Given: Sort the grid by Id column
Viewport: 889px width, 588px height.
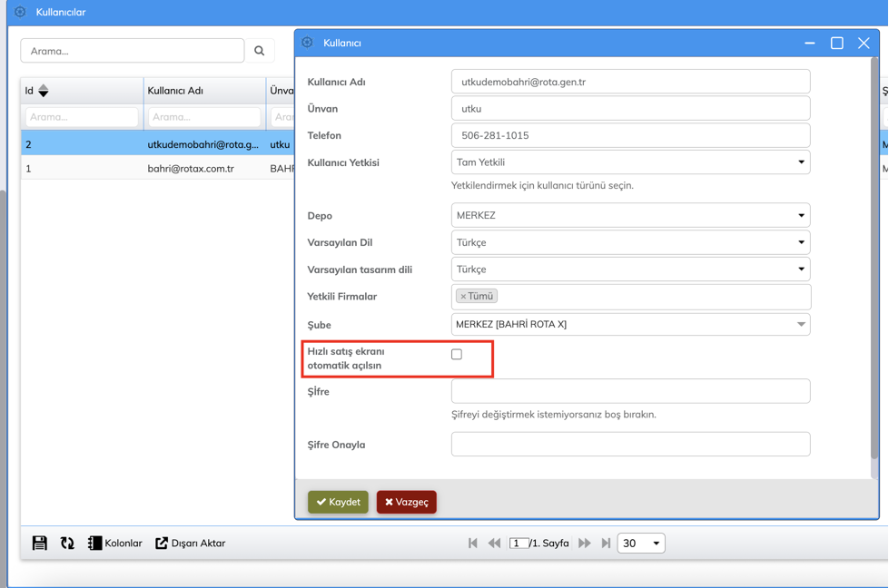Looking at the screenshot, I should point(43,91).
